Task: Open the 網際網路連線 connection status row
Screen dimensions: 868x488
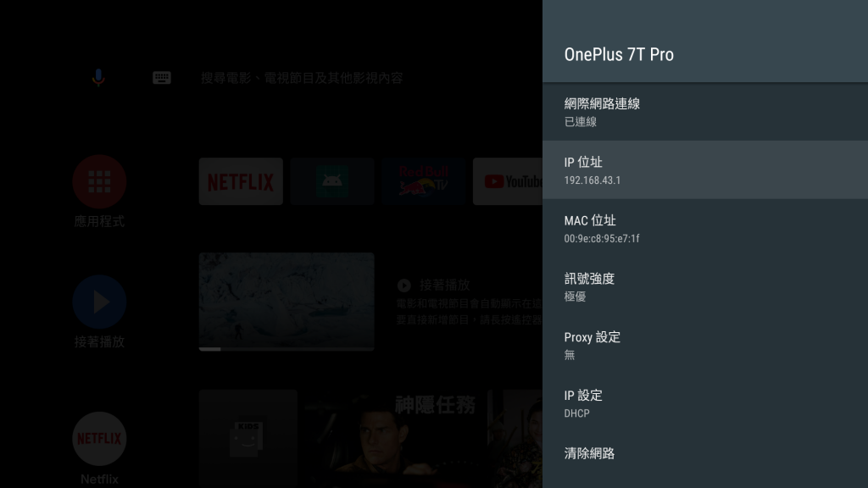Action: point(704,112)
